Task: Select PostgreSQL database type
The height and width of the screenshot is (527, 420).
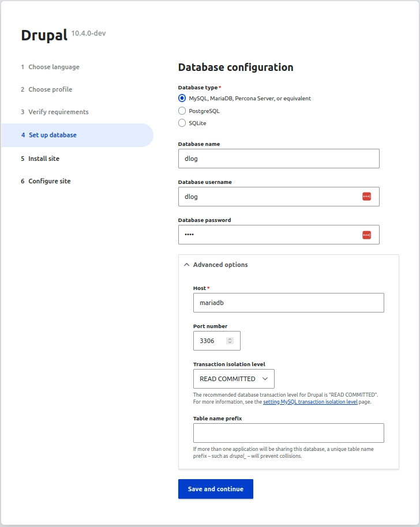Action: (x=182, y=111)
